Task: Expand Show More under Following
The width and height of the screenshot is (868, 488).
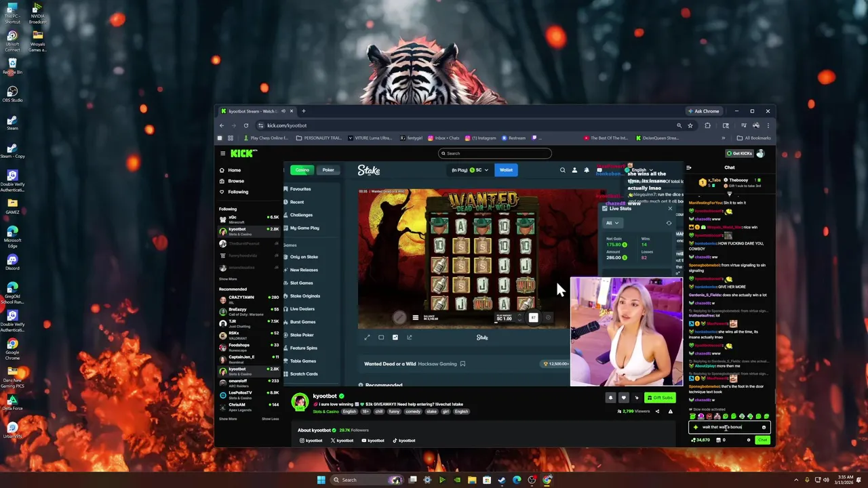Action: point(228,279)
